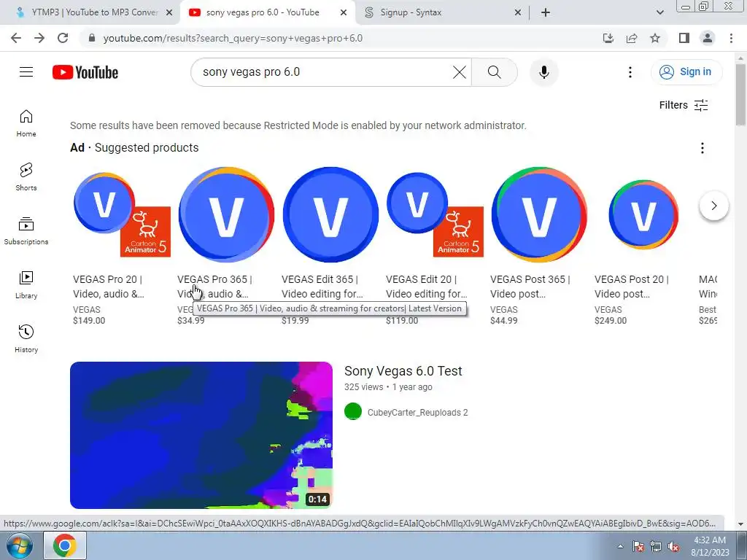Click VEGAS Pro 365 product image
747x560 pixels.
click(226, 214)
